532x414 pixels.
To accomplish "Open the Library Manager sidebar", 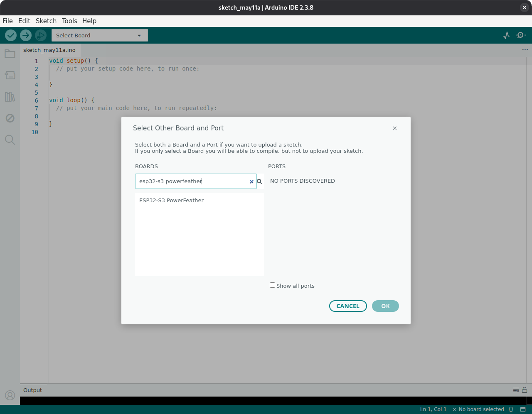I will point(10,97).
